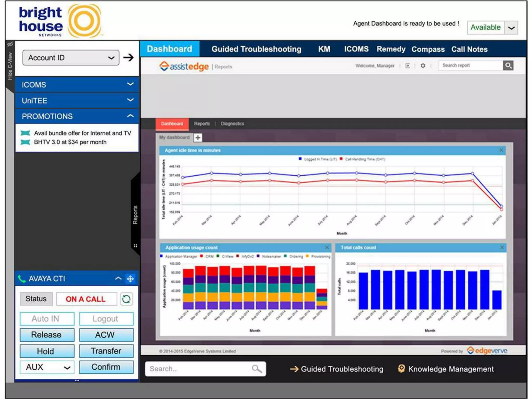Open the Diagnostics sub-tab
This screenshot has width=532, height=399.
point(232,124)
